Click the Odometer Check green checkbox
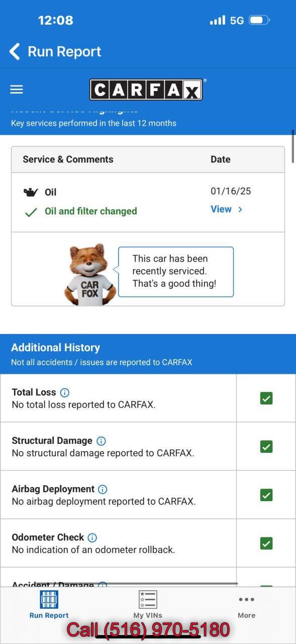Screen dimensions: 296x644 coord(266,543)
